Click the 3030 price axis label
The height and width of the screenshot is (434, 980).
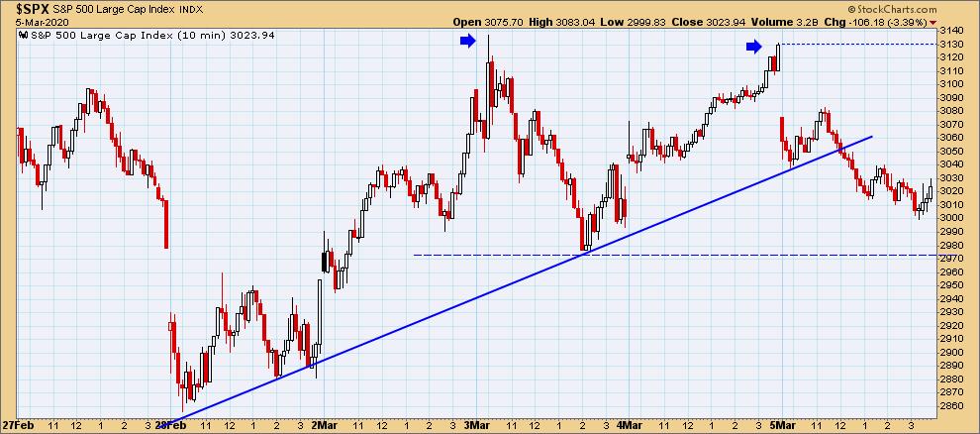pos(950,178)
